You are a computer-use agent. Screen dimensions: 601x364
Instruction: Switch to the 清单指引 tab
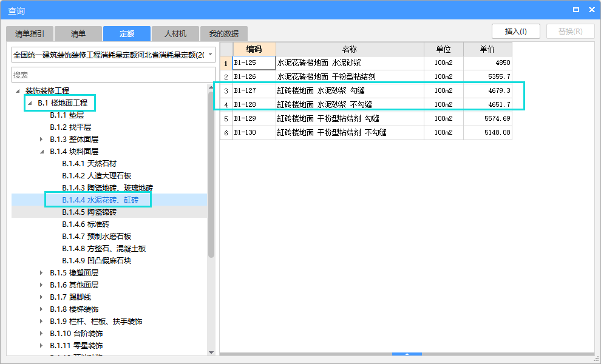(x=29, y=33)
